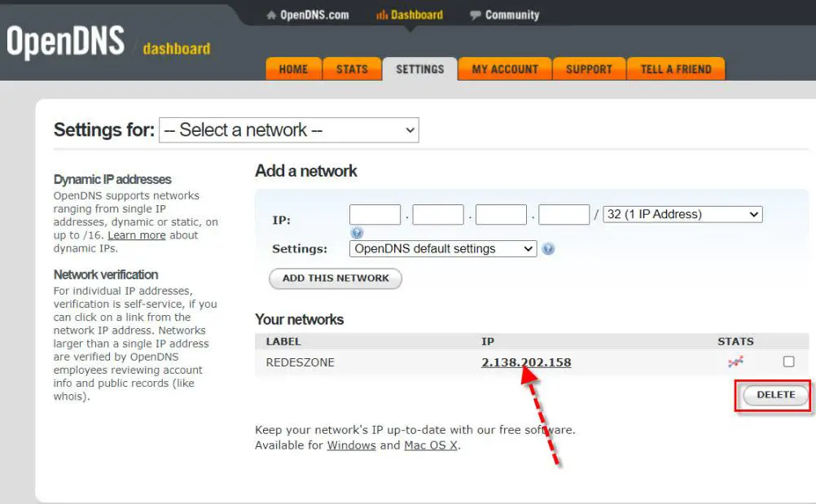
Task: Focus the fourth IP octet field
Action: coord(564,214)
